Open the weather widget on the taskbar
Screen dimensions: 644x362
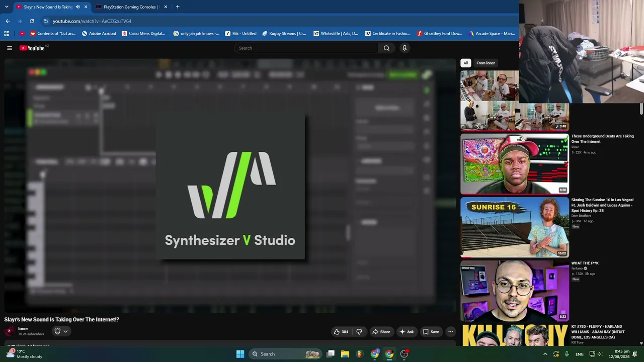(24, 354)
